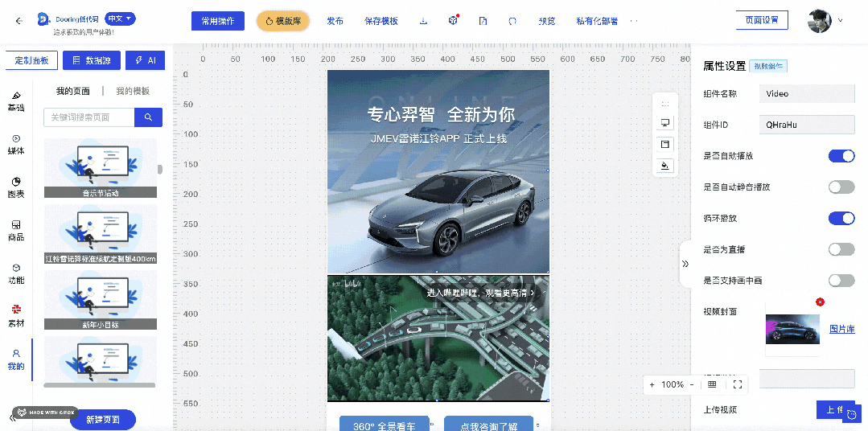868x431 pixels.
Task: Select the 定制面板 tab button
Action: point(31,60)
